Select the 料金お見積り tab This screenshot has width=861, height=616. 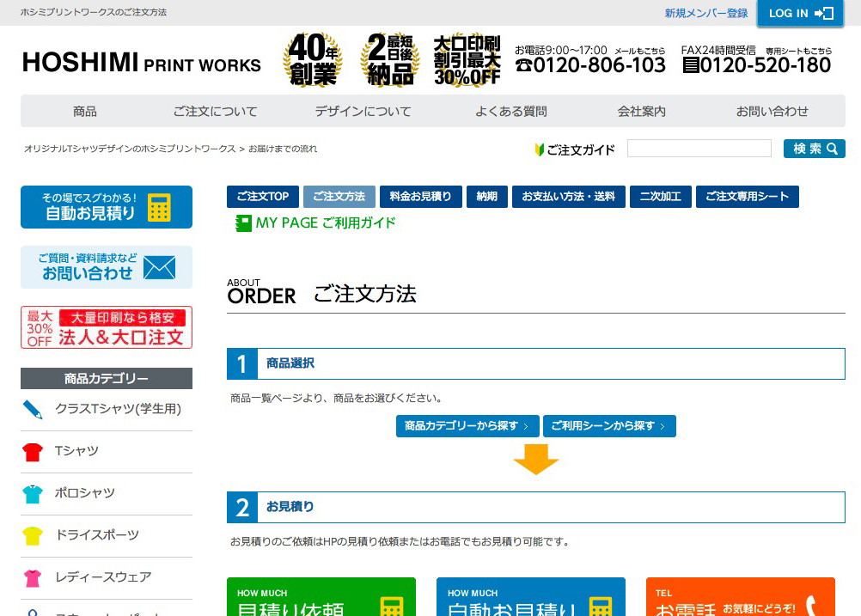coord(420,197)
